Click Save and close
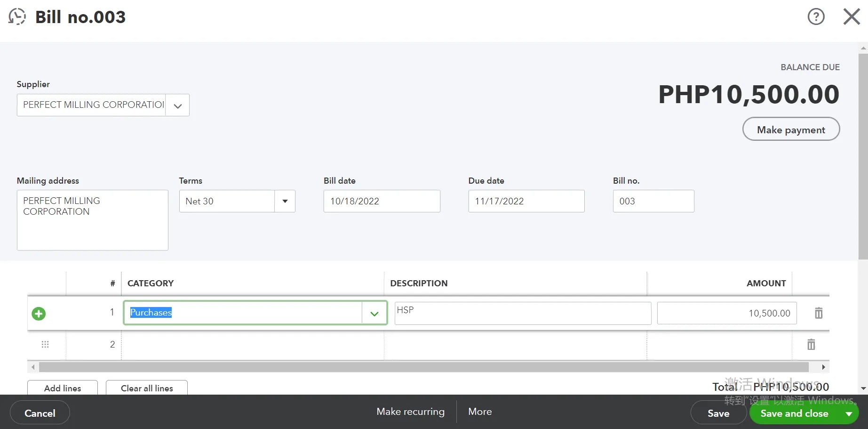 pyautogui.click(x=794, y=413)
